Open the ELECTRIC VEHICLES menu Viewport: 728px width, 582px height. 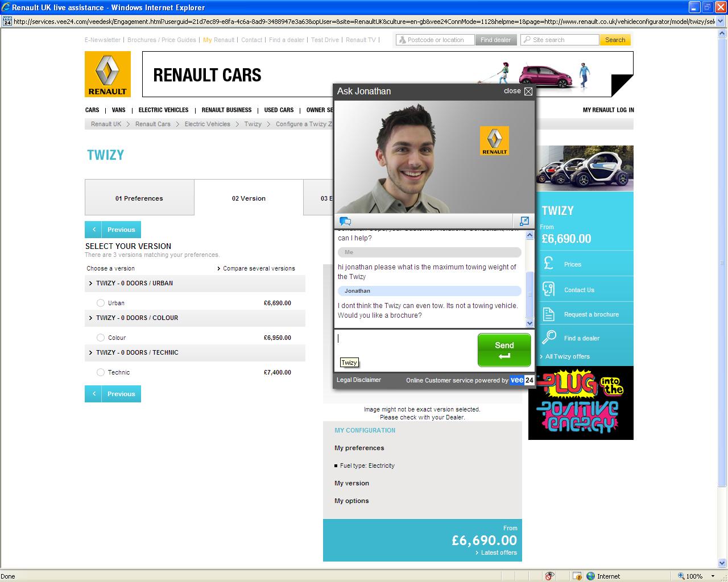[163, 110]
